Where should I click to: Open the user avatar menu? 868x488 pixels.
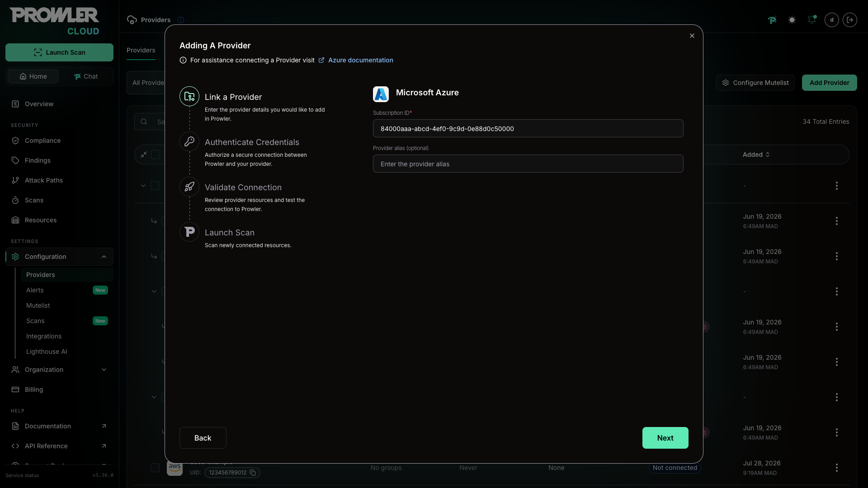[x=832, y=20]
